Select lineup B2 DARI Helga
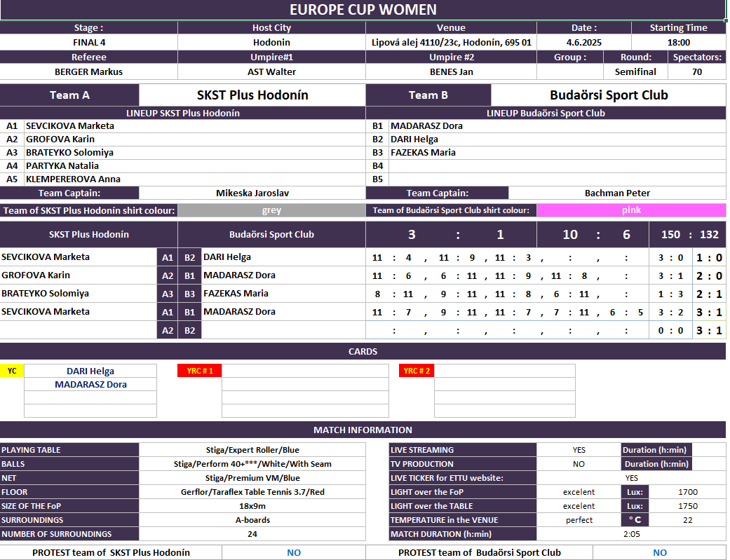Image resolution: width=730 pixels, height=560 pixels. click(557, 139)
